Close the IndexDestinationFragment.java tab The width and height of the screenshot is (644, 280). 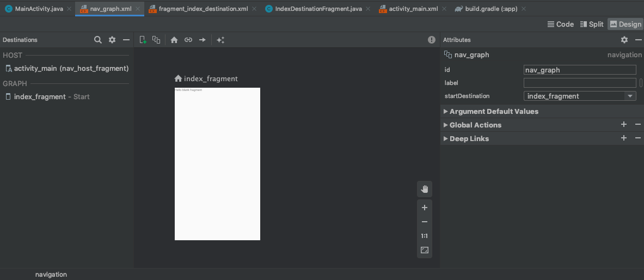[368, 9]
